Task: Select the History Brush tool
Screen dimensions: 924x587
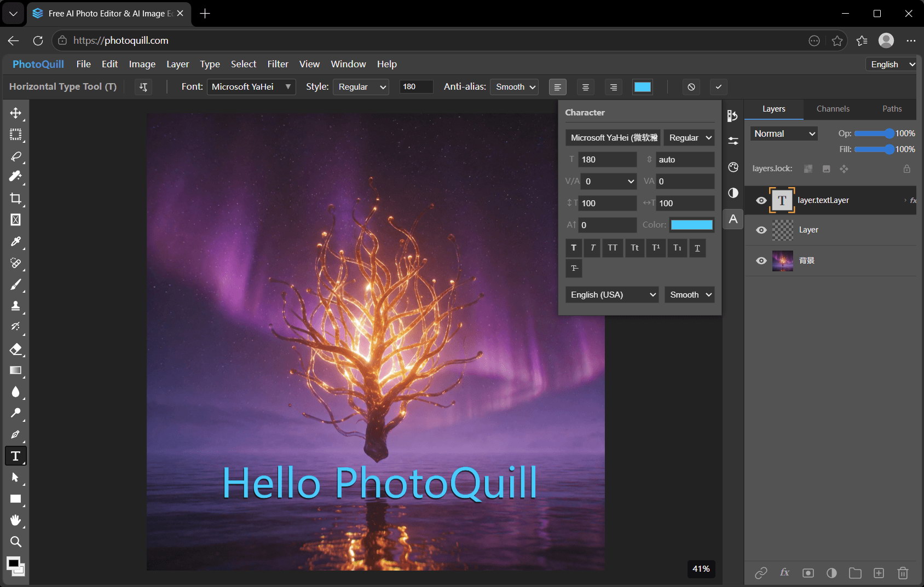Action: 15,327
